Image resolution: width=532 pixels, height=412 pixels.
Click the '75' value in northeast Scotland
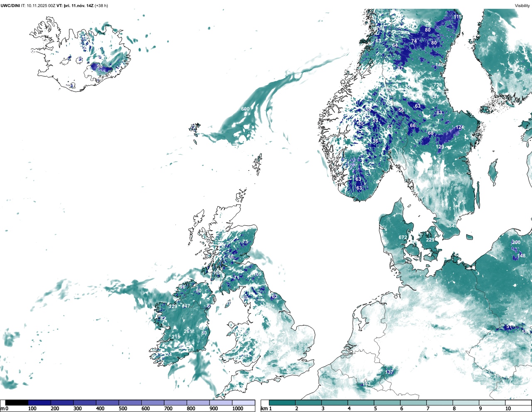[245, 242]
